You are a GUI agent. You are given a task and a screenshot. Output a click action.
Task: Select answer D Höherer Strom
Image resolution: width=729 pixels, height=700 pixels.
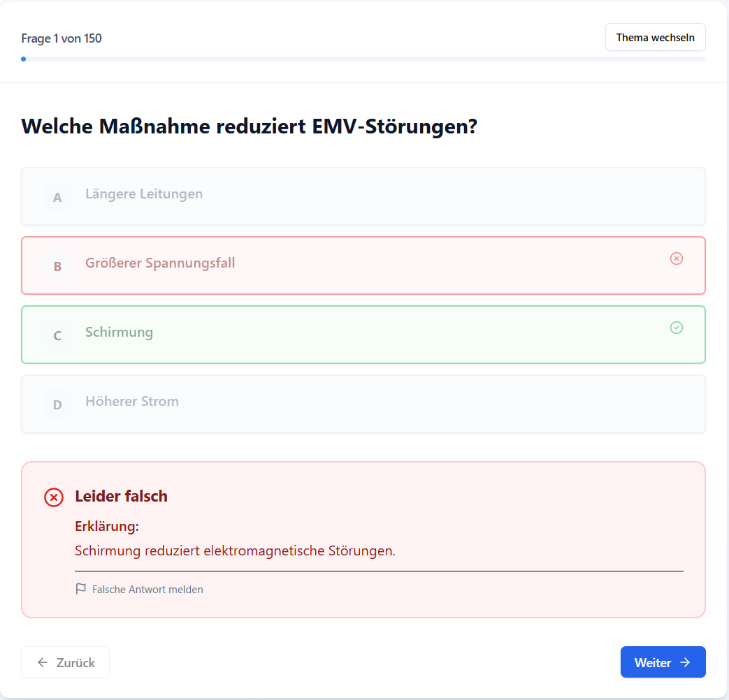pos(363,404)
